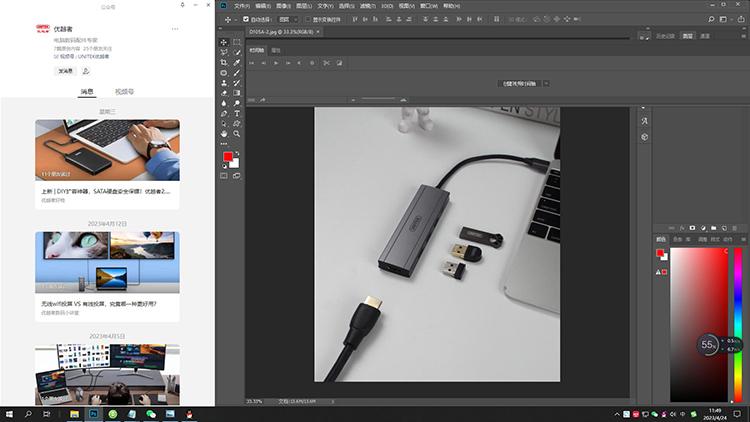The width and height of the screenshot is (750, 422).
Task: Open the three-dots menu beside 优越者
Action: point(175,28)
